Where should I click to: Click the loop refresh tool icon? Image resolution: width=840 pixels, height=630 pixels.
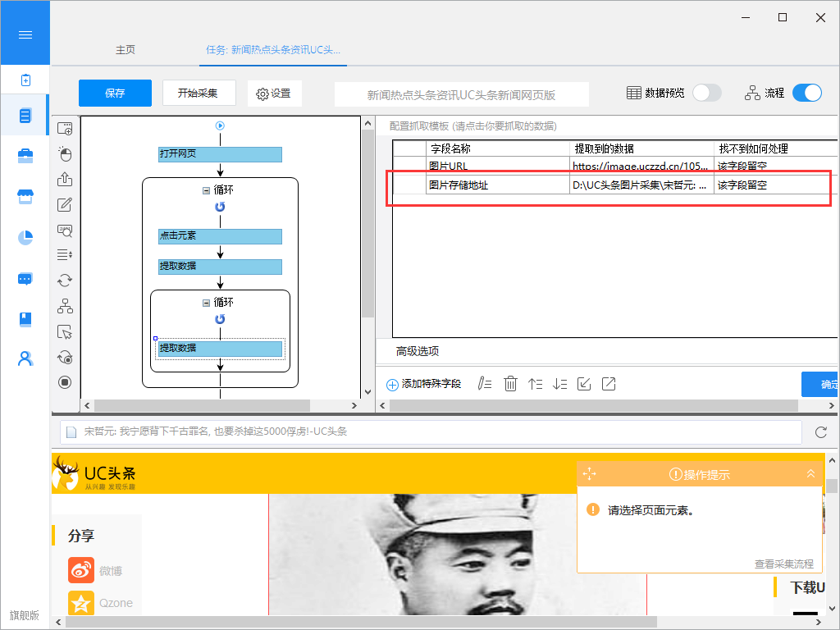click(65, 281)
